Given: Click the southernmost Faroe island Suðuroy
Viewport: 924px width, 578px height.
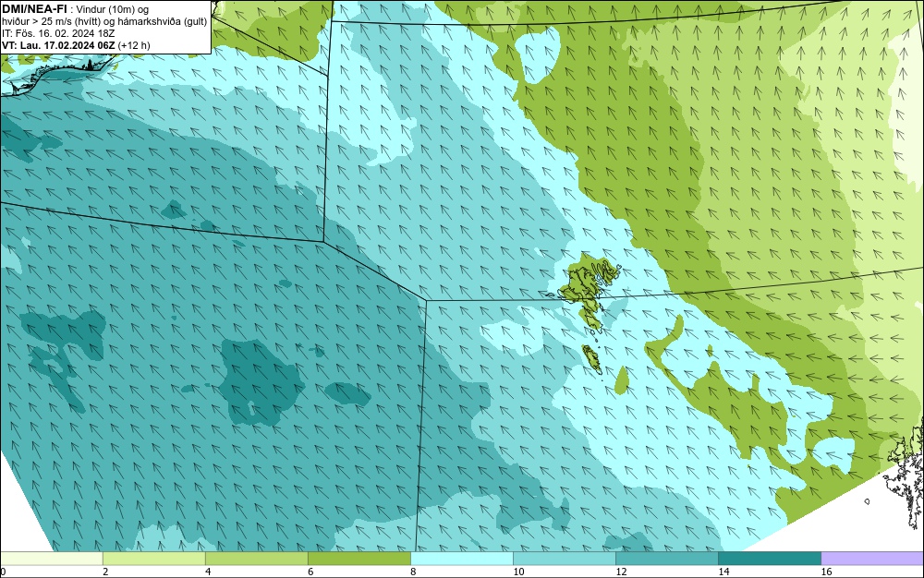Looking at the screenshot, I should (x=591, y=358).
